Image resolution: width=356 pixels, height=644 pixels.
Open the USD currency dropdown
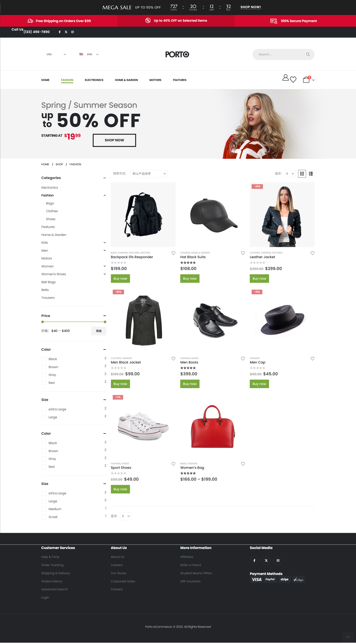(56, 54)
